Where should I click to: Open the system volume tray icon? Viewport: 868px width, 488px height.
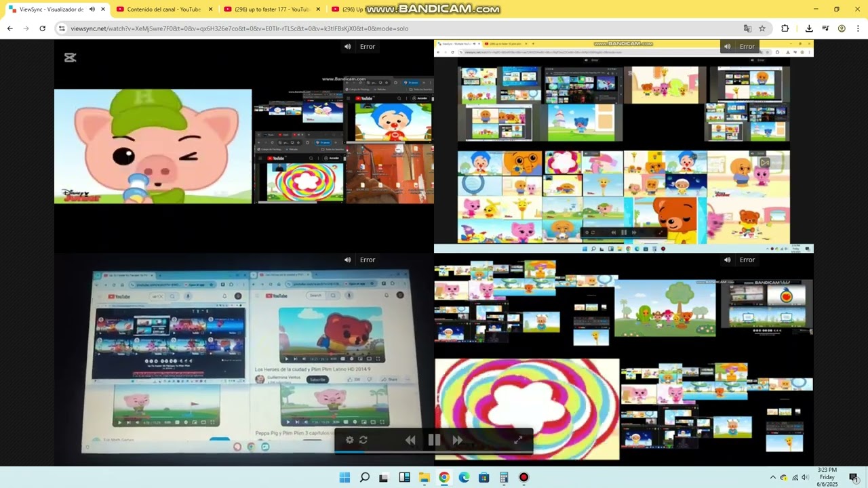(805, 477)
